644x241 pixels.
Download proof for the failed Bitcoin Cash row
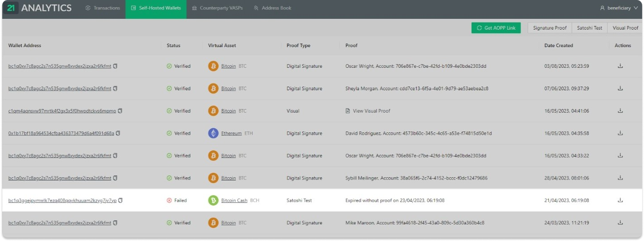pyautogui.click(x=620, y=200)
